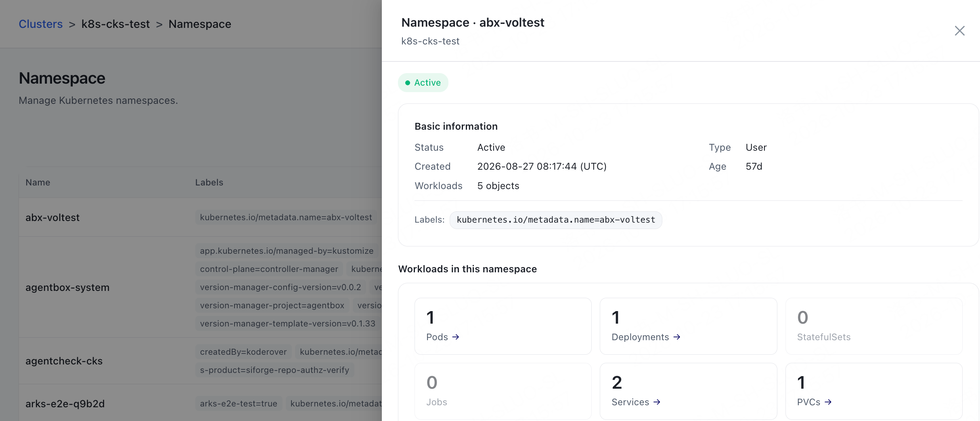Open the Services workload arrow

point(657,402)
